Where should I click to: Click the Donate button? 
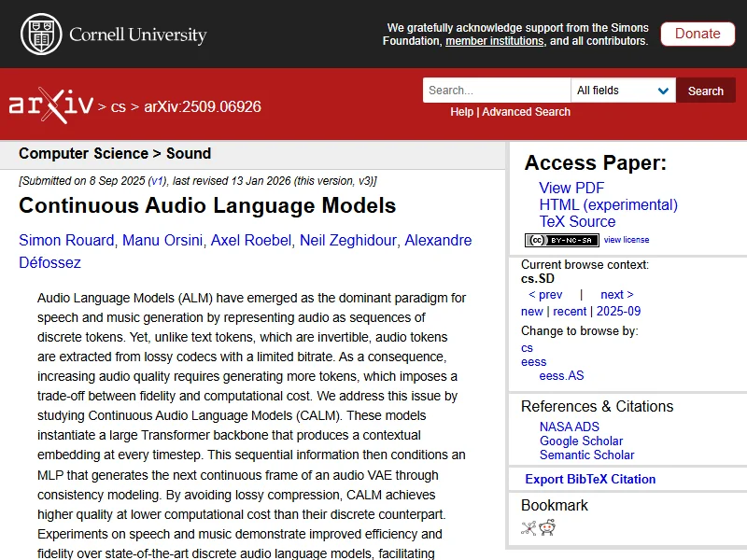(x=697, y=34)
